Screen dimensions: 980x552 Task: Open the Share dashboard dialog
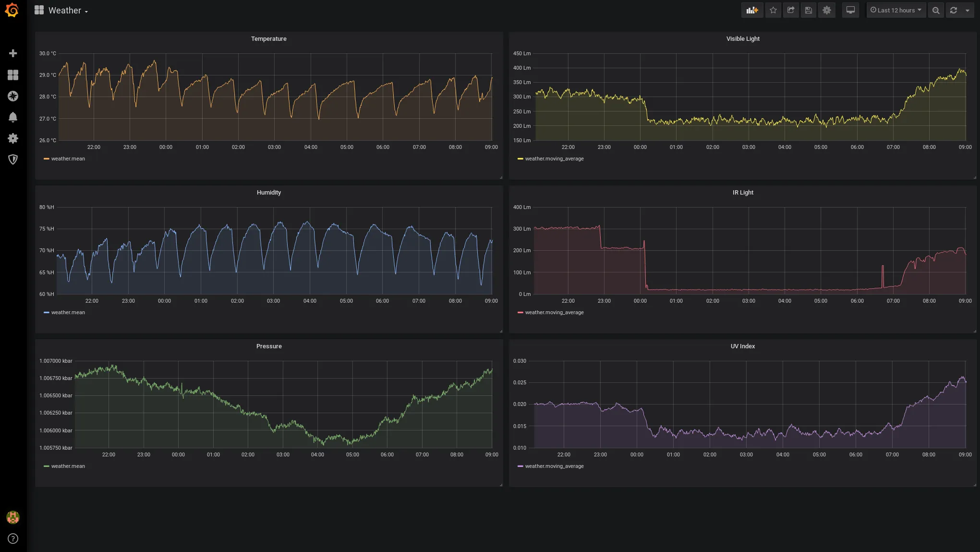790,10
